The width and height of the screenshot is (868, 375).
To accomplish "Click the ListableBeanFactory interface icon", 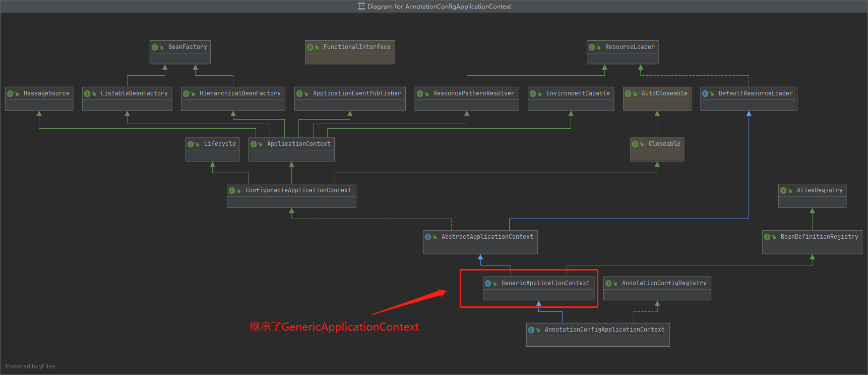I will click(87, 93).
